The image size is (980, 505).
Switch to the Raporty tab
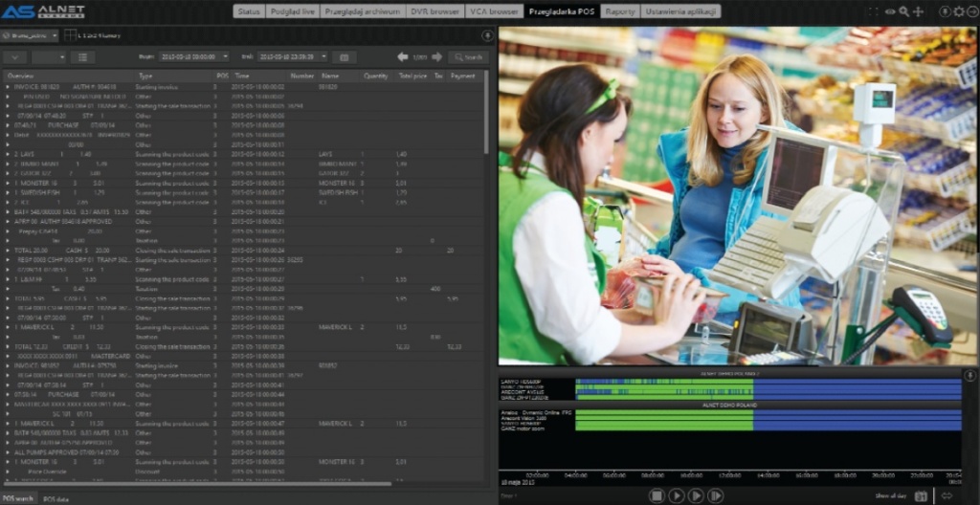click(620, 11)
